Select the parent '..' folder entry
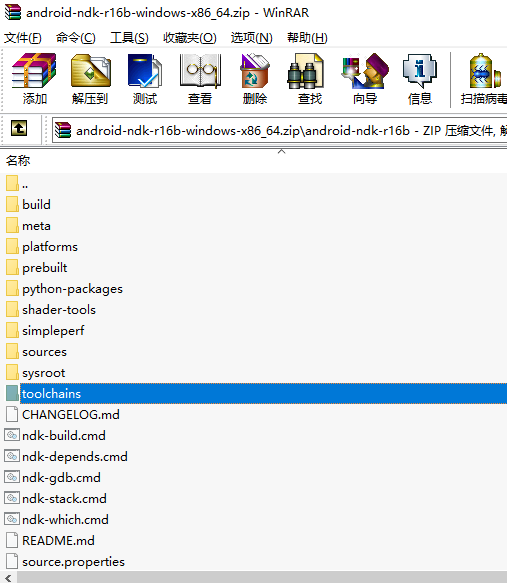Viewport: 507px width, 583px height. [x=254, y=184]
